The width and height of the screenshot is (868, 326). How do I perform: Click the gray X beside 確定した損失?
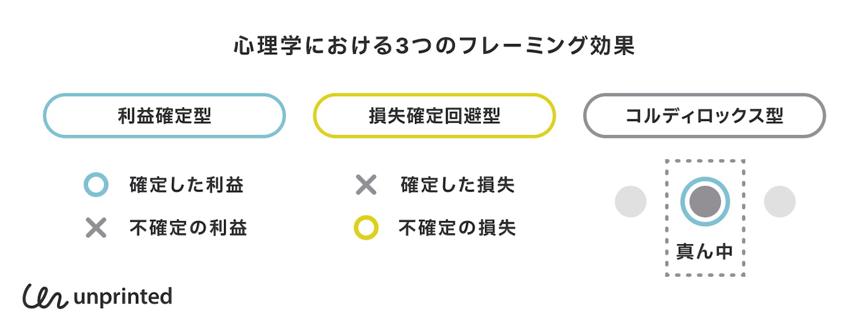[366, 185]
